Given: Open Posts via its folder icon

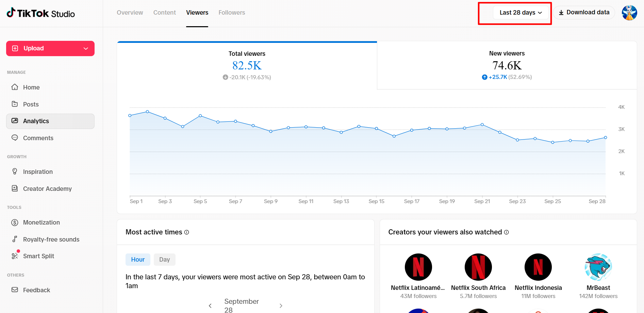Looking at the screenshot, I should 15,104.
